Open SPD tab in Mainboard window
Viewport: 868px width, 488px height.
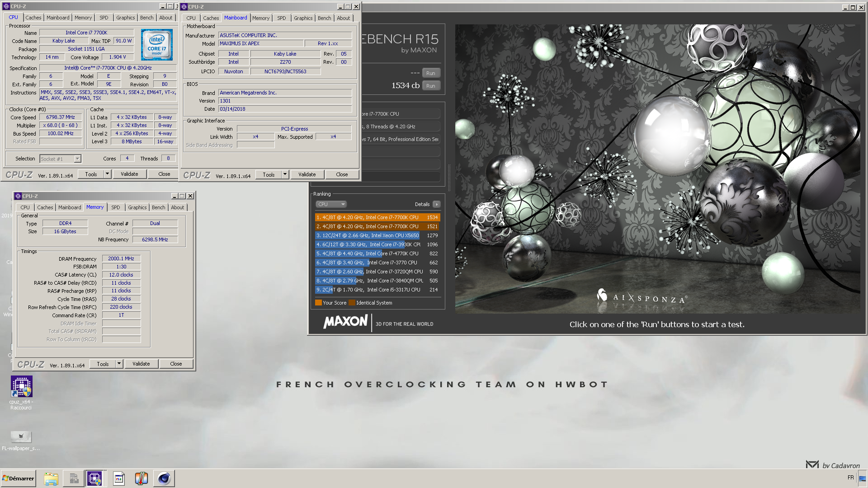click(282, 18)
